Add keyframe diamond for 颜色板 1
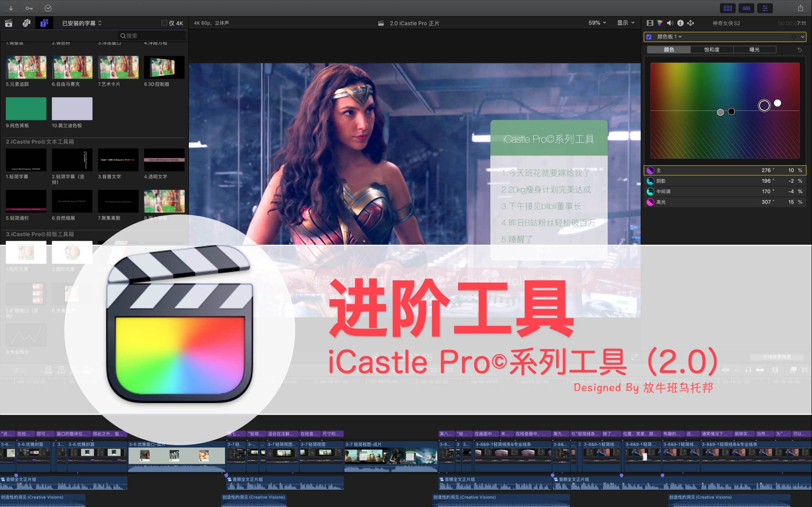812x507 pixels. [794, 37]
